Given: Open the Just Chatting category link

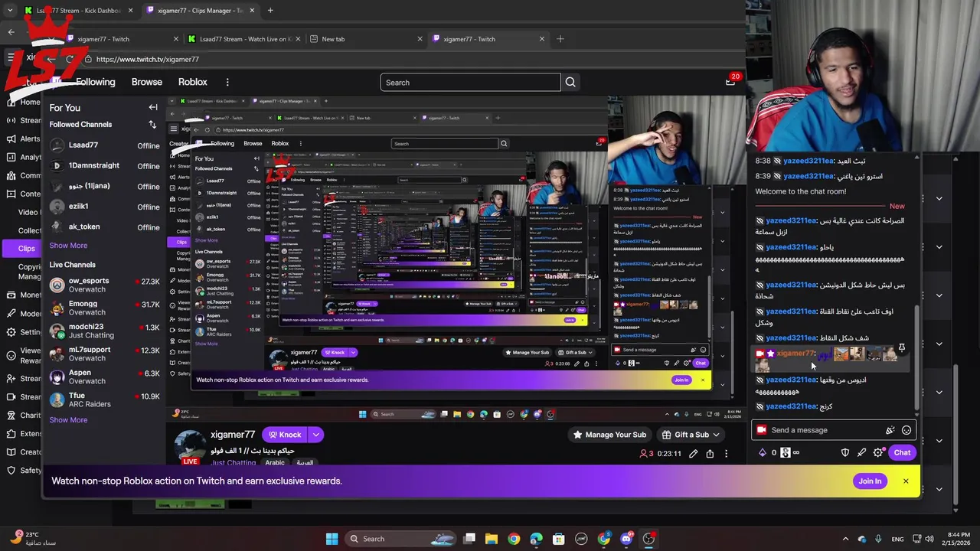Looking at the screenshot, I should click(x=234, y=463).
